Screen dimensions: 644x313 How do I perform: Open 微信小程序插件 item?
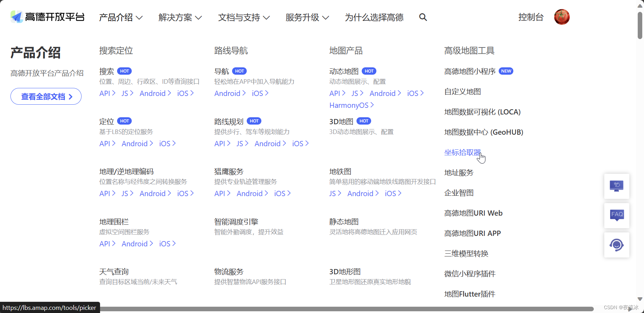(470, 274)
